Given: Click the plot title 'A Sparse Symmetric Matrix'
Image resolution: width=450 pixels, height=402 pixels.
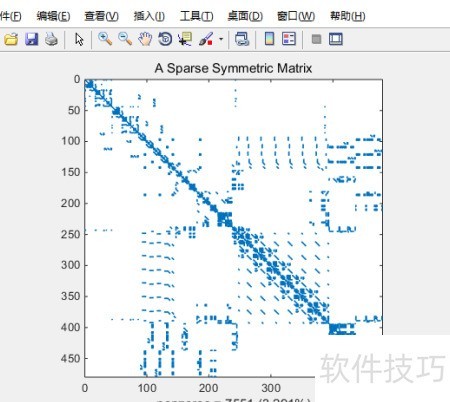Looking at the screenshot, I should tap(233, 68).
